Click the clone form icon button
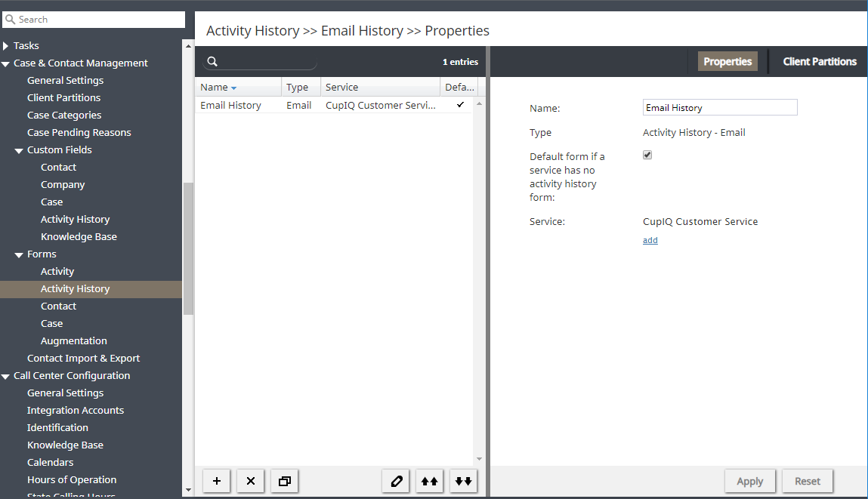868x499 pixels. [x=285, y=481]
